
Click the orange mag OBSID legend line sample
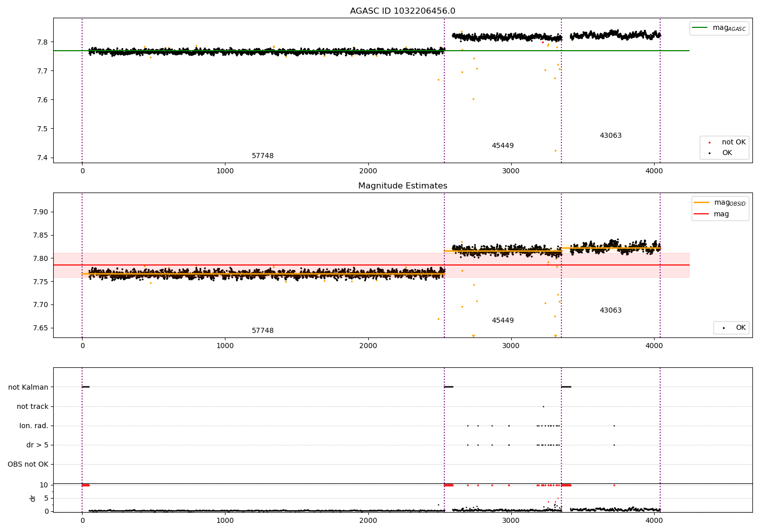[701, 203]
